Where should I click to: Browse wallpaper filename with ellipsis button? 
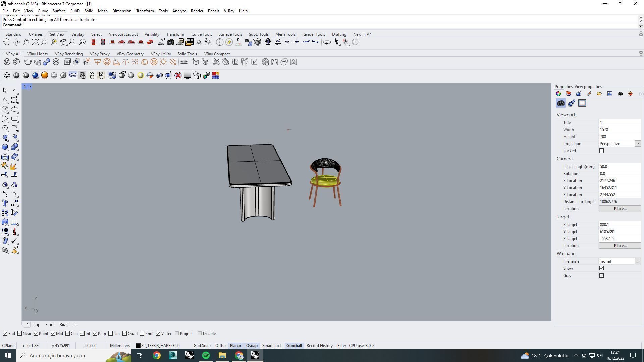tap(638, 261)
